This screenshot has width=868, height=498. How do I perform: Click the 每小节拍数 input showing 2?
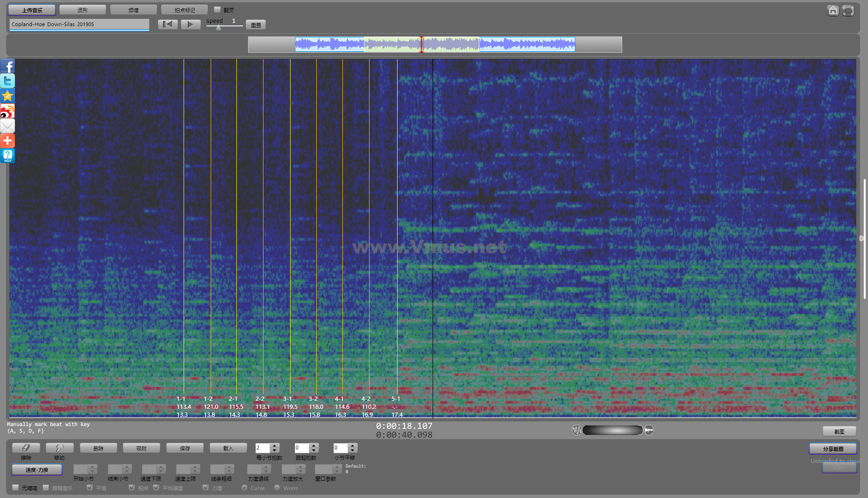[x=263, y=448]
